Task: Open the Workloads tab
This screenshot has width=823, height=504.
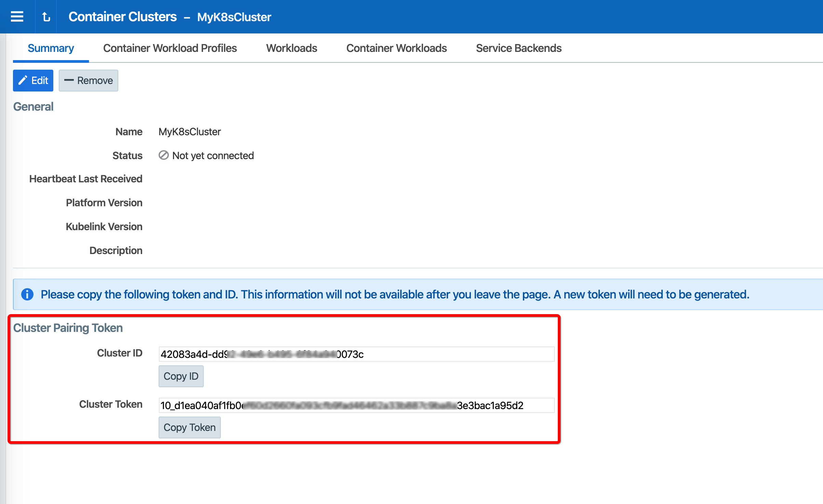Action: (x=291, y=48)
